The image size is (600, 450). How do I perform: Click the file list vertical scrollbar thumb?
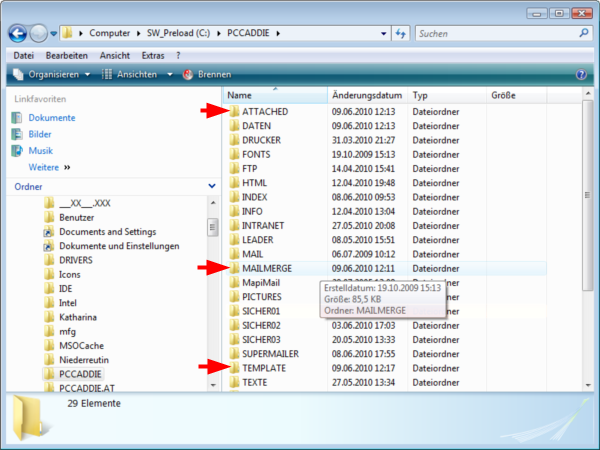(588, 195)
